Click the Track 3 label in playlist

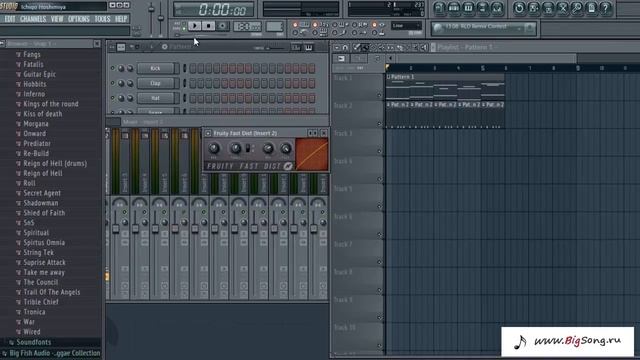click(x=343, y=133)
